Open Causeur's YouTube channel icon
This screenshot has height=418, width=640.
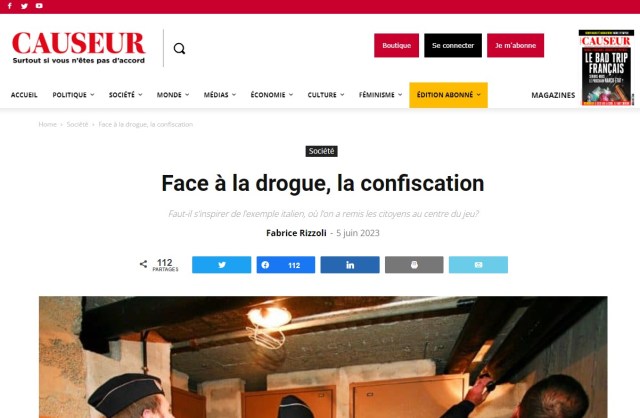pyautogui.click(x=39, y=6)
